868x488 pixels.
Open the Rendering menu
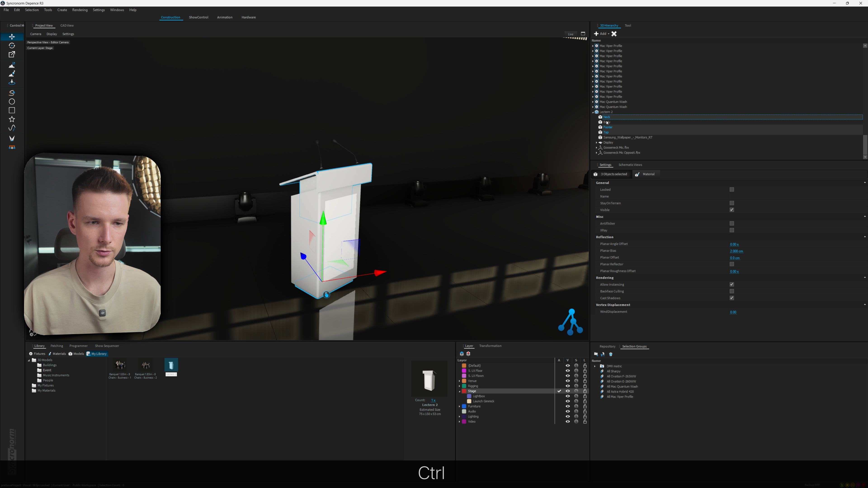point(80,10)
